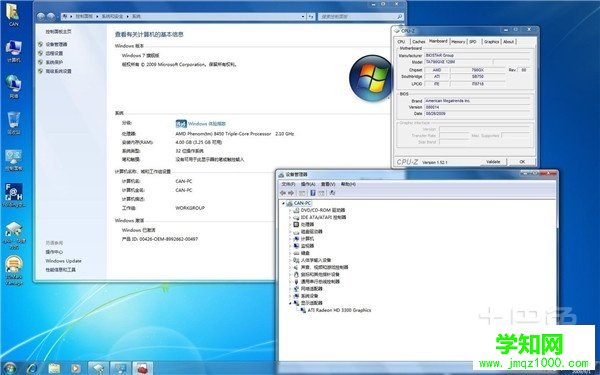Expand 系统设备 system devices node

(x=290, y=296)
